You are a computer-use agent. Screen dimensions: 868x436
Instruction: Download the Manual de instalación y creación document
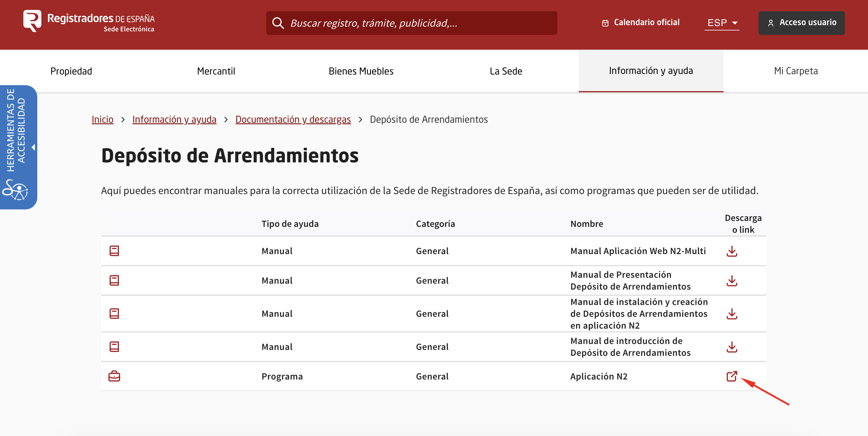click(x=732, y=314)
